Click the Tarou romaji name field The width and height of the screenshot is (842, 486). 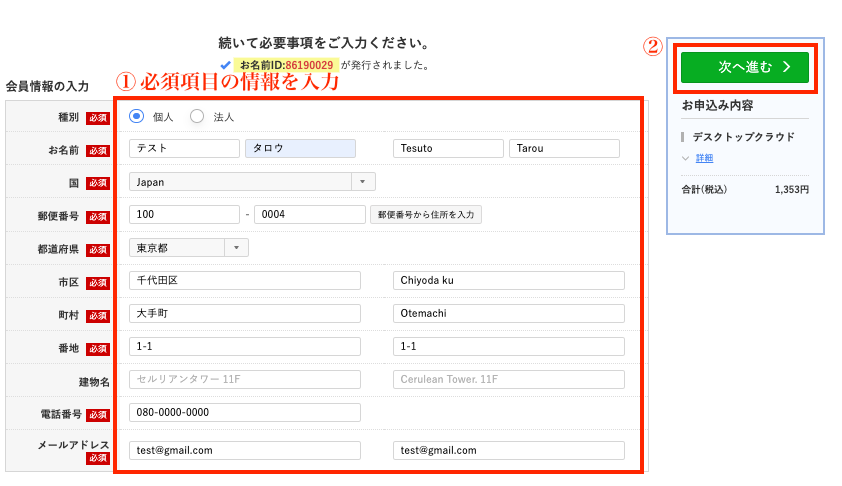coord(564,149)
